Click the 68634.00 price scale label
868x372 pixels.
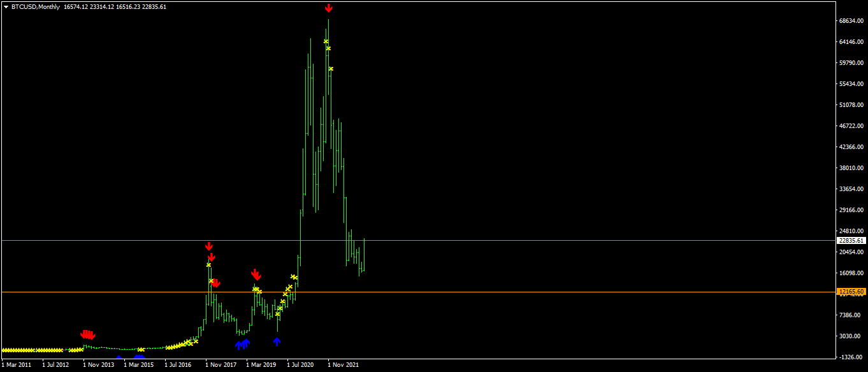pos(851,21)
